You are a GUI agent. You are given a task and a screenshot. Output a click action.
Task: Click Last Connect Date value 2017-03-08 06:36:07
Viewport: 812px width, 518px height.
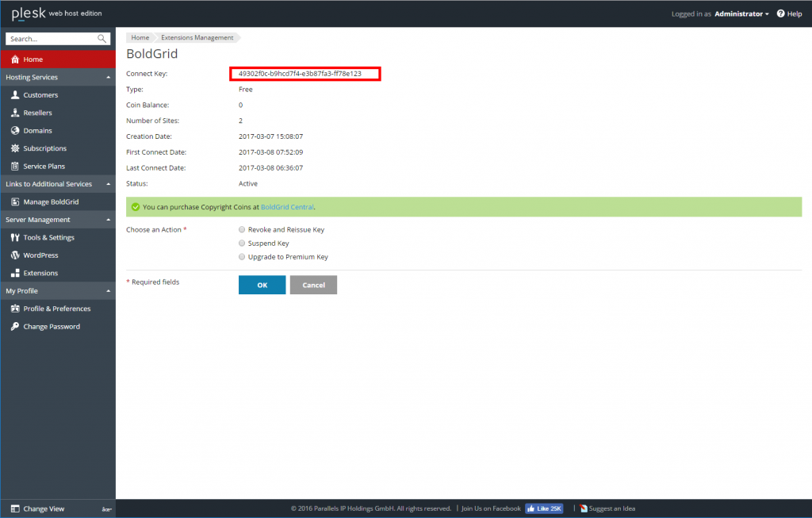[x=271, y=168]
